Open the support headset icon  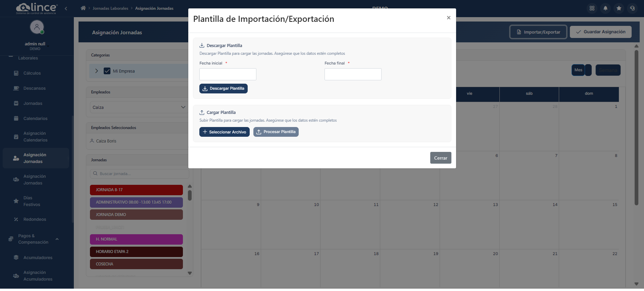click(632, 8)
